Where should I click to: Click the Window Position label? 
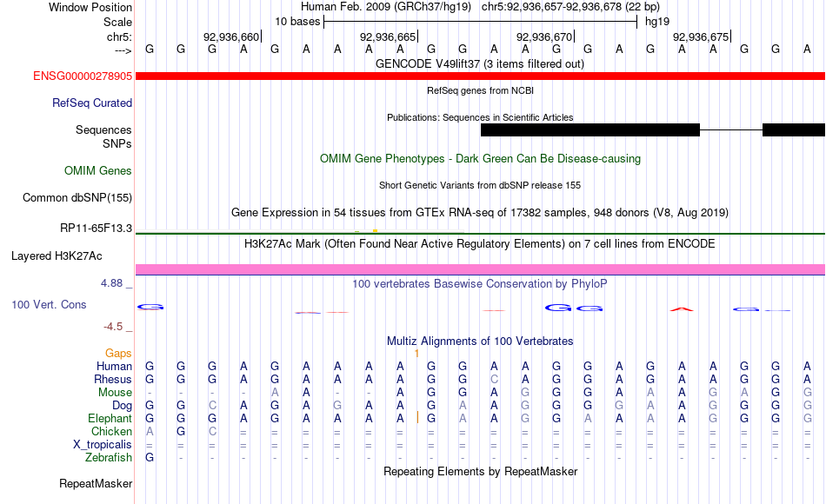(x=90, y=7)
